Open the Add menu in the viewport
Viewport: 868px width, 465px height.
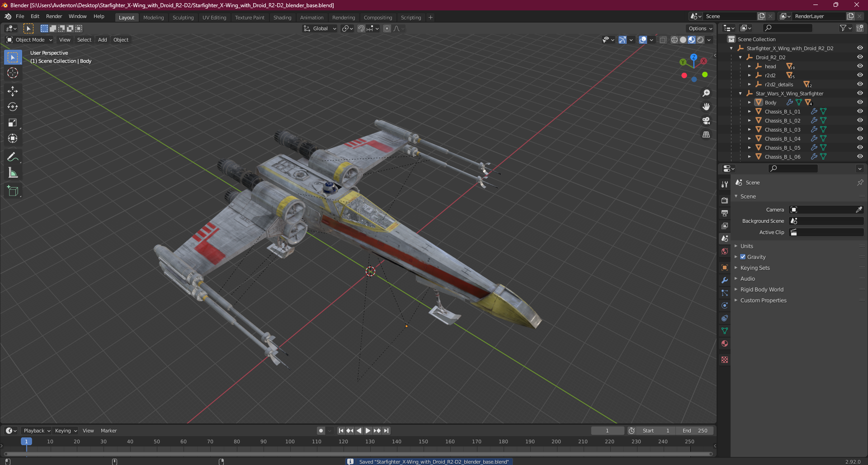pyautogui.click(x=103, y=40)
